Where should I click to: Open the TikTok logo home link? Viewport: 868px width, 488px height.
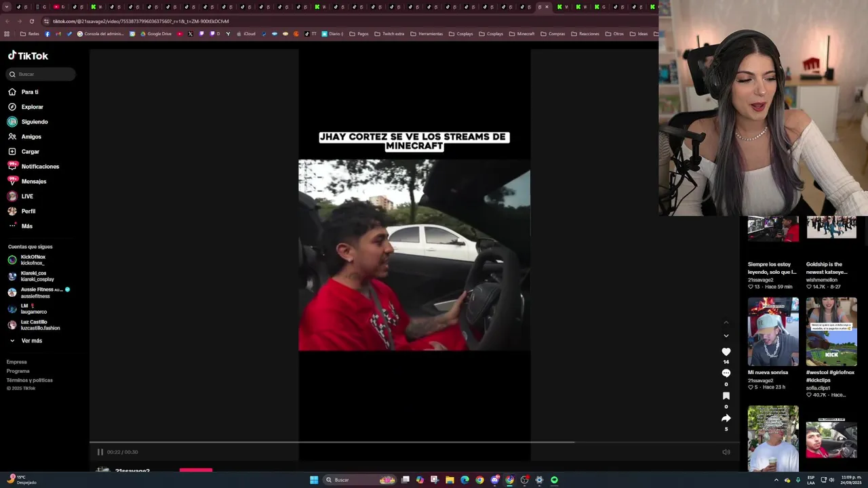pos(28,56)
